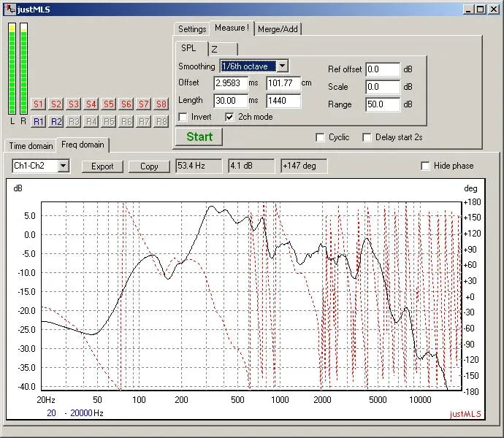Click the S3 store button
Image resolution: width=504 pixels, height=438 pixels.
coord(73,104)
